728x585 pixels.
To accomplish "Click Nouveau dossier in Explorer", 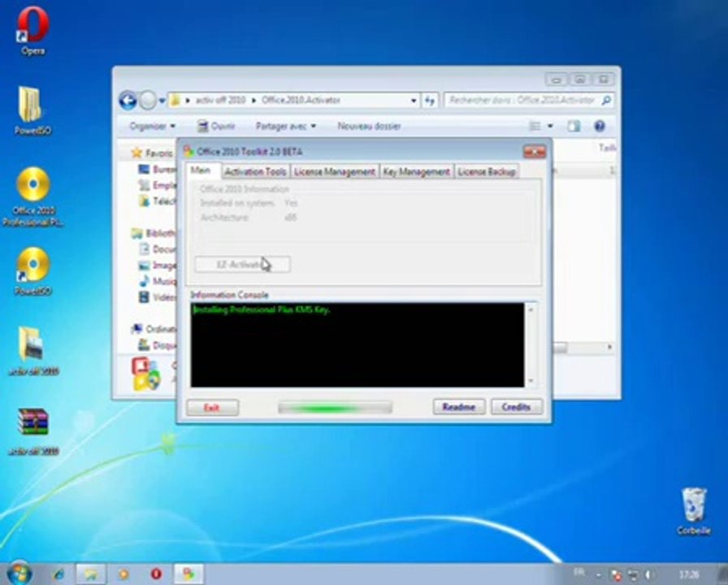I will pyautogui.click(x=369, y=126).
